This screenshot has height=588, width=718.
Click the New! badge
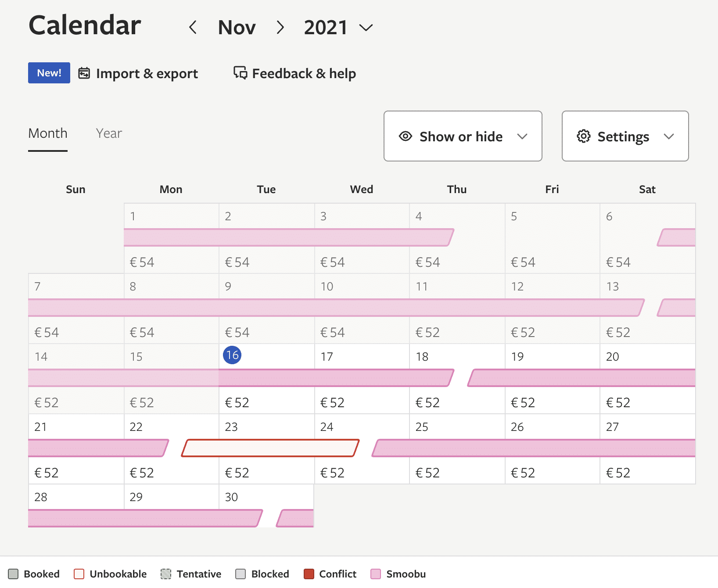click(x=49, y=73)
